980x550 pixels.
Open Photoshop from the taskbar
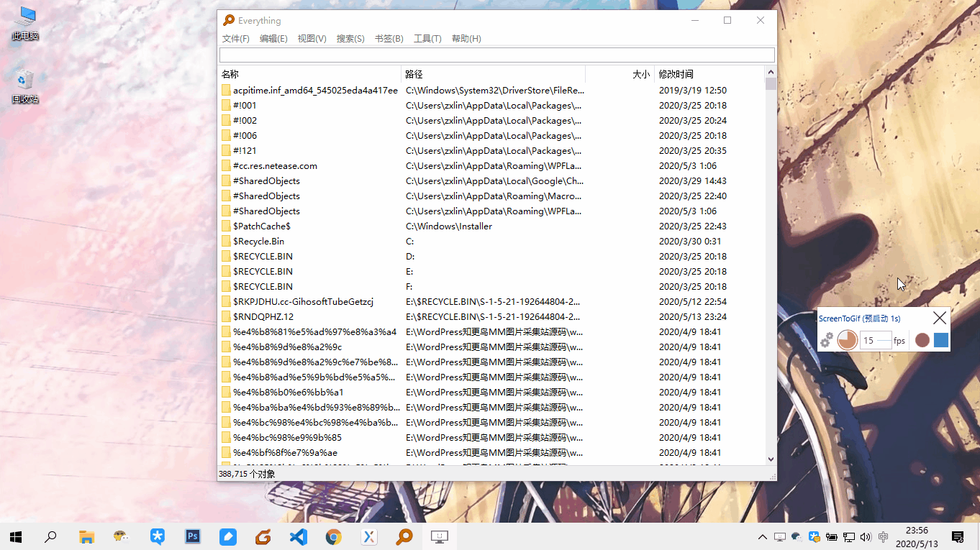(x=192, y=536)
